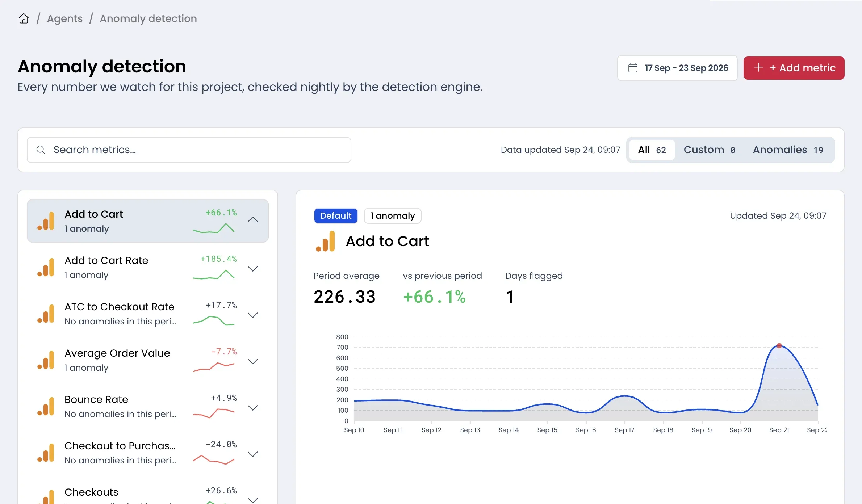This screenshot has height=504, width=862.
Task: Expand the Bounce Rate row chevron
Action: tap(253, 408)
